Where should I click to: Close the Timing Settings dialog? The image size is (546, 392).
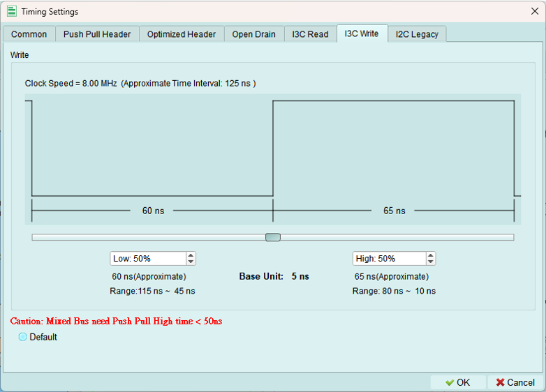535,11
